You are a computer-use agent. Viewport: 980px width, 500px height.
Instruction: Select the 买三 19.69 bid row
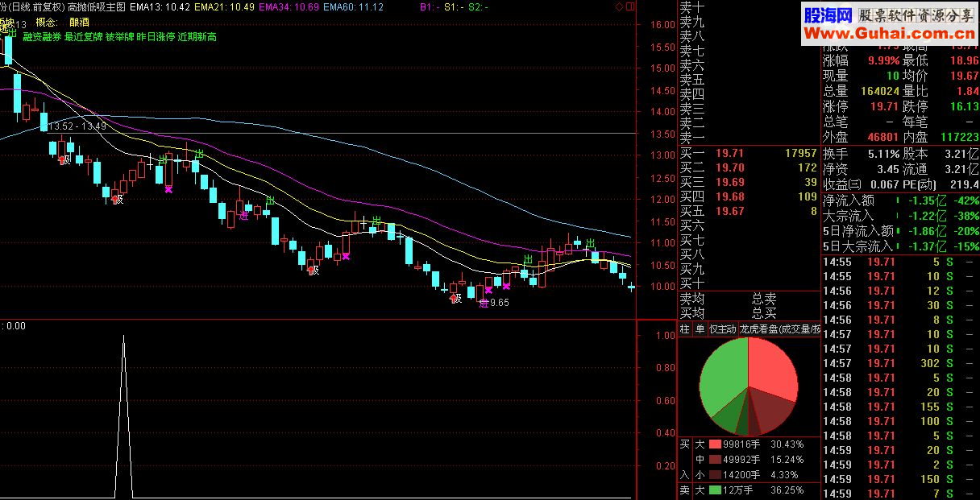(748, 182)
